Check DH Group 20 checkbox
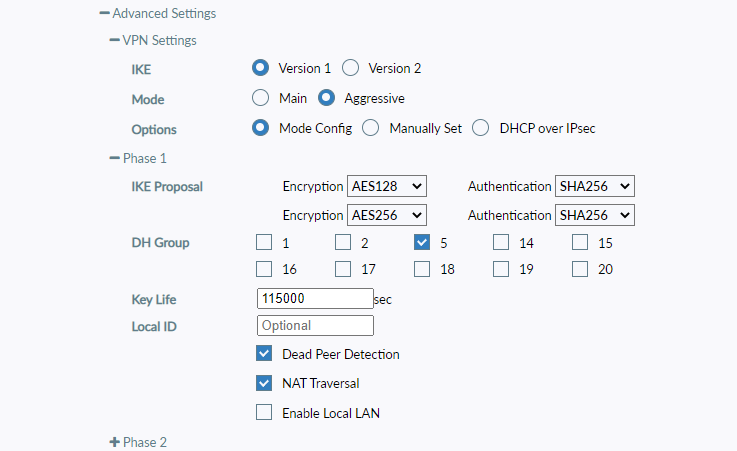The width and height of the screenshot is (737, 451). [580, 269]
